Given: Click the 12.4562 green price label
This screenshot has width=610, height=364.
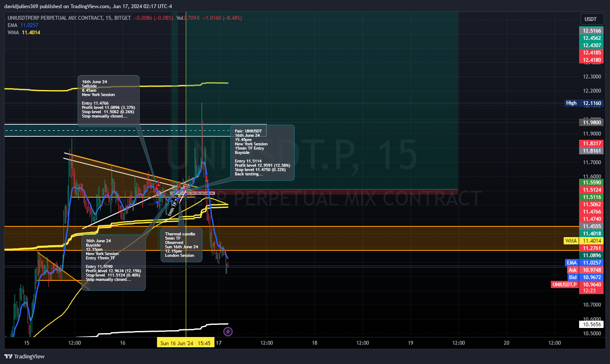Looking at the screenshot, I should click(x=592, y=38).
